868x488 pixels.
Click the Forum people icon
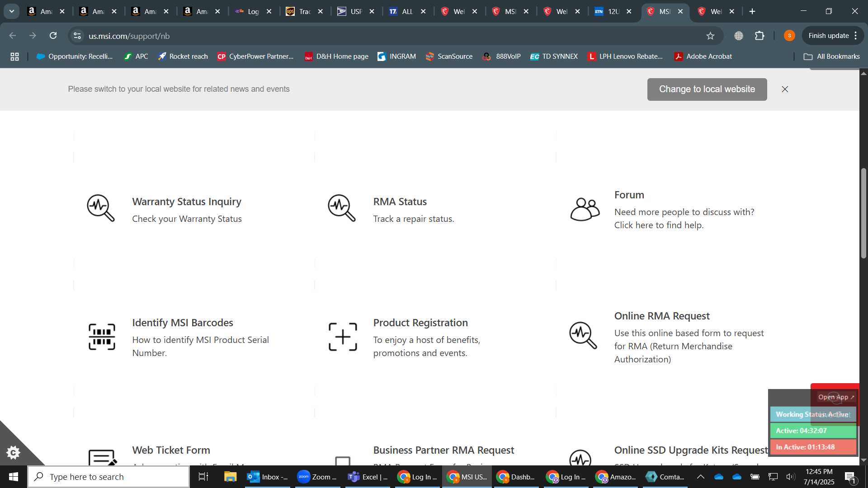(x=585, y=209)
